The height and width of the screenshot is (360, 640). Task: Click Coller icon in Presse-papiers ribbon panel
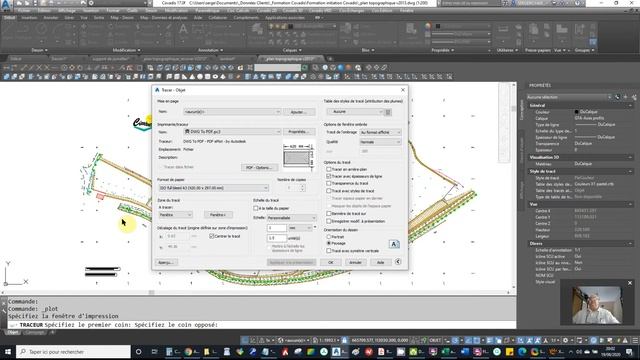pos(533,29)
